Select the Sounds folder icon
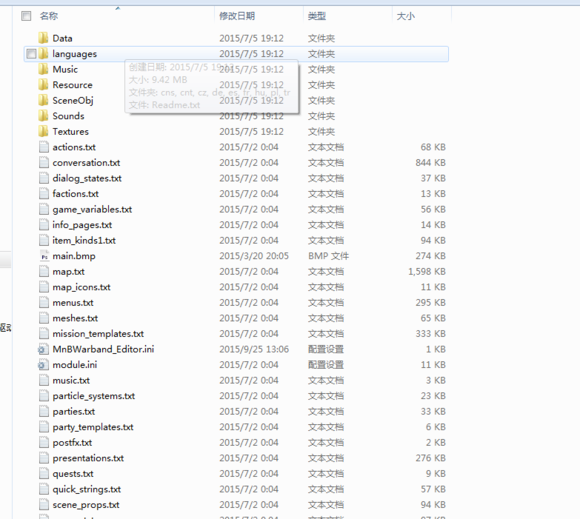580x519 pixels. click(43, 116)
